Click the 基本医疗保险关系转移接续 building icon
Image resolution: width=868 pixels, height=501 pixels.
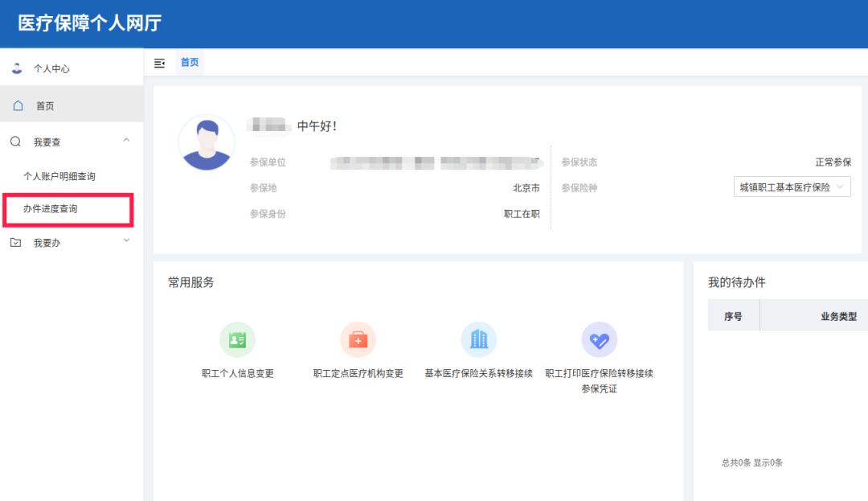click(x=479, y=339)
